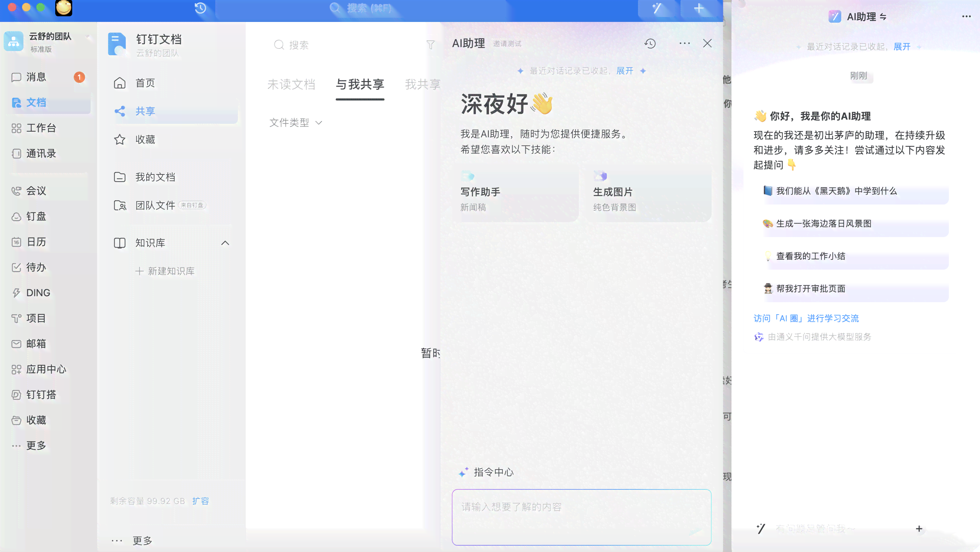
Task: Click the filter funnel icon beside search
Action: pos(430,45)
